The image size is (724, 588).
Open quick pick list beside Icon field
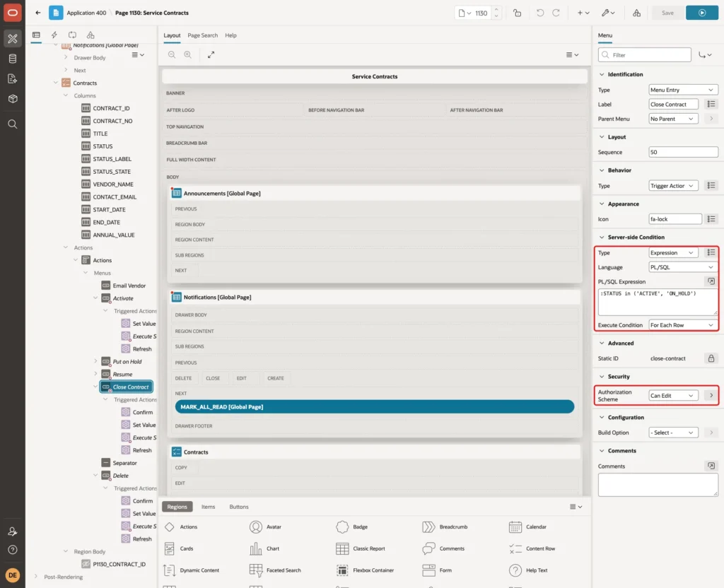point(711,219)
